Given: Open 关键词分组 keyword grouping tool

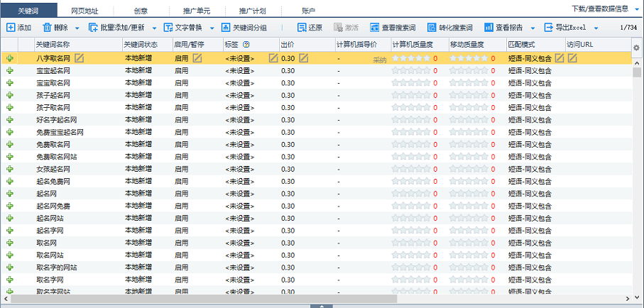Looking at the screenshot, I should (244, 28).
